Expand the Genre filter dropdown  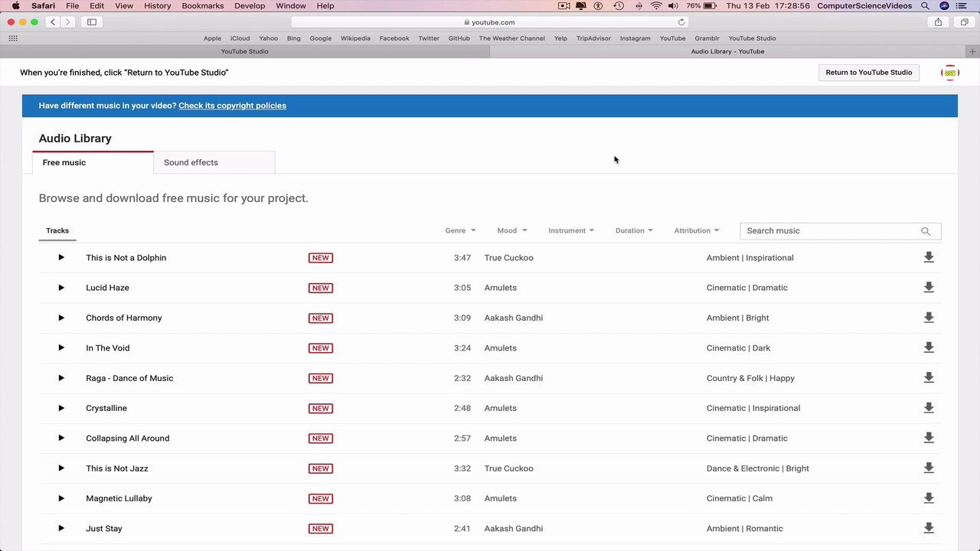point(460,230)
